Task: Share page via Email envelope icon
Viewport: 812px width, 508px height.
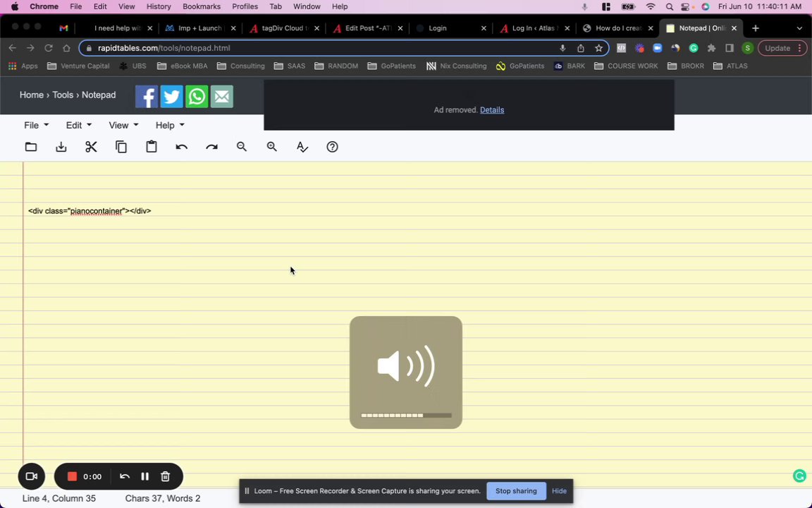Action: pyautogui.click(x=221, y=97)
